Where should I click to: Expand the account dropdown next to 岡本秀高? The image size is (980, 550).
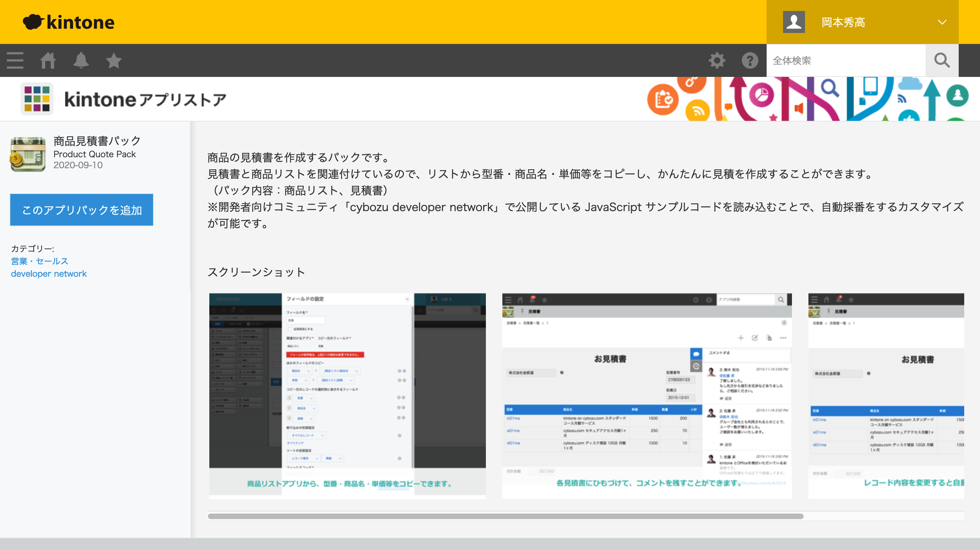click(x=942, y=22)
